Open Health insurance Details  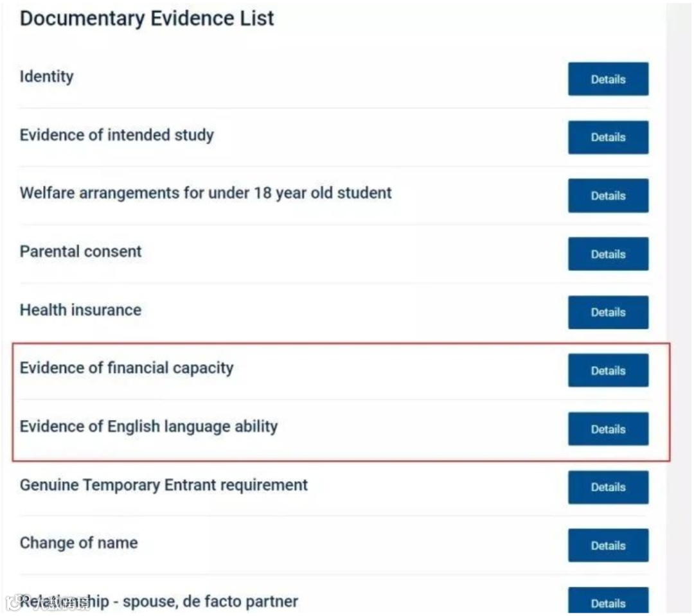pyautogui.click(x=608, y=312)
